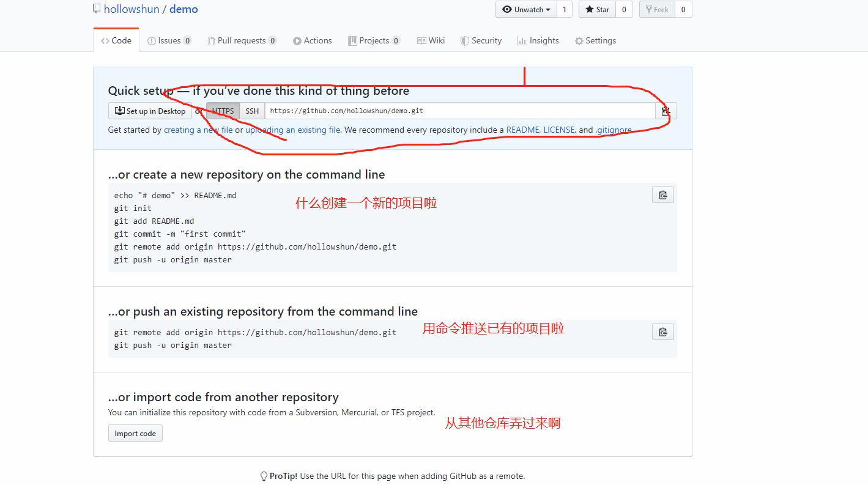Image resolution: width=868 pixels, height=485 pixels.
Task: Open the demo repository name link
Action: click(184, 9)
